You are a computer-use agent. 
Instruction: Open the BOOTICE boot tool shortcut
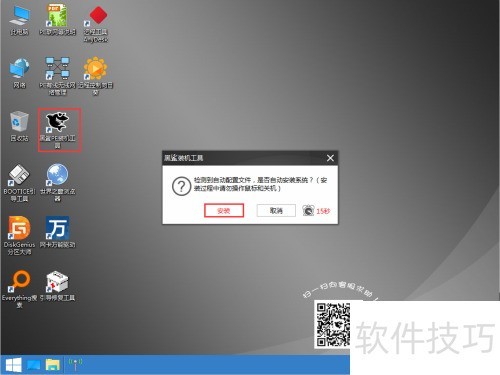[x=19, y=183]
